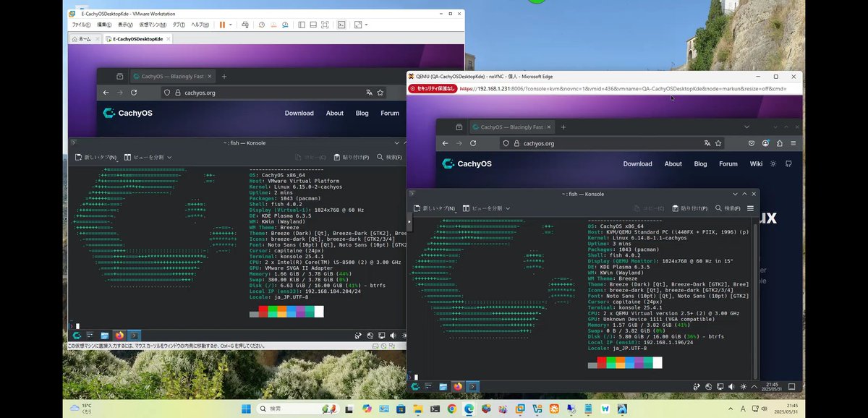This screenshot has height=418, width=868.
Task: Click セキュリティ保護なし badge in Edge
Action: 433,88
